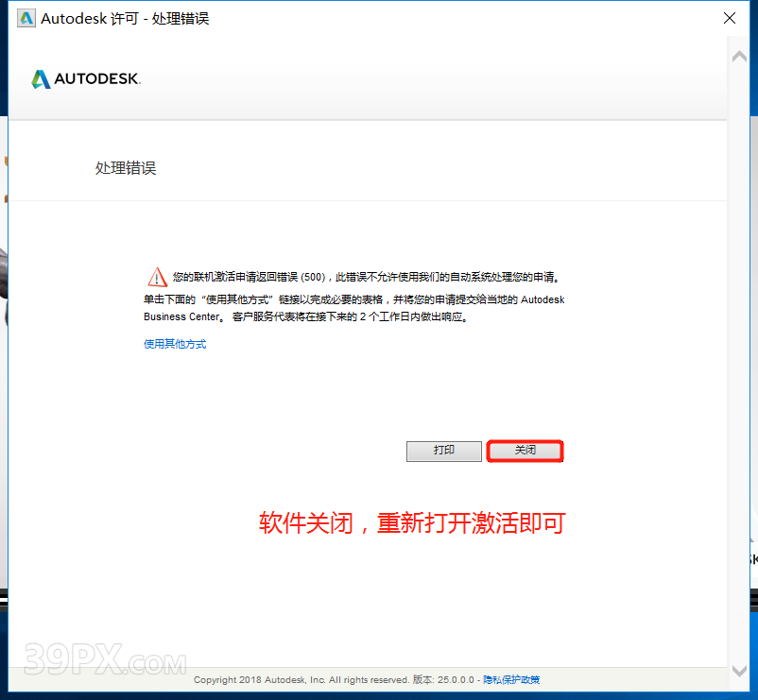Click the Autodesk title bar app icon
This screenshot has height=700, width=758.
click(26, 18)
